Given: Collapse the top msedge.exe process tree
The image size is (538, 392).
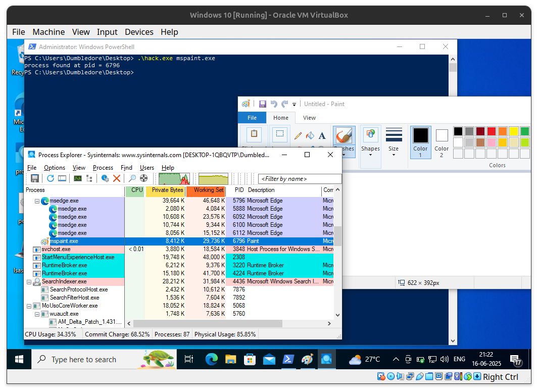Looking at the screenshot, I should pyautogui.click(x=37, y=202).
